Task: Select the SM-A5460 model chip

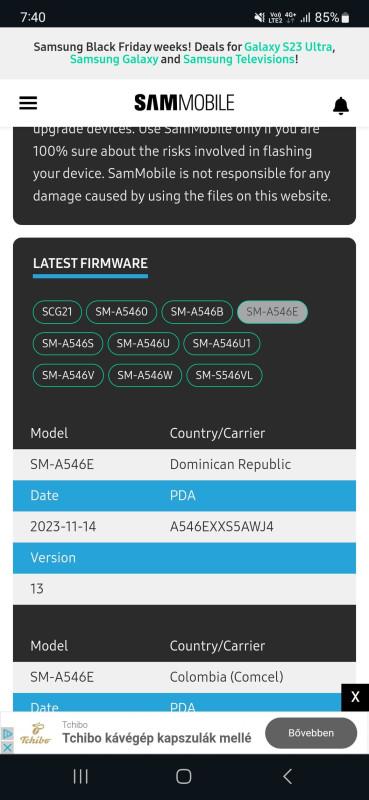Action: pos(121,312)
